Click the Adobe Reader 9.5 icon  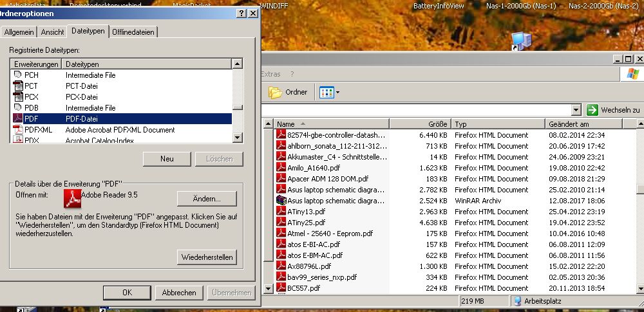coord(72,198)
